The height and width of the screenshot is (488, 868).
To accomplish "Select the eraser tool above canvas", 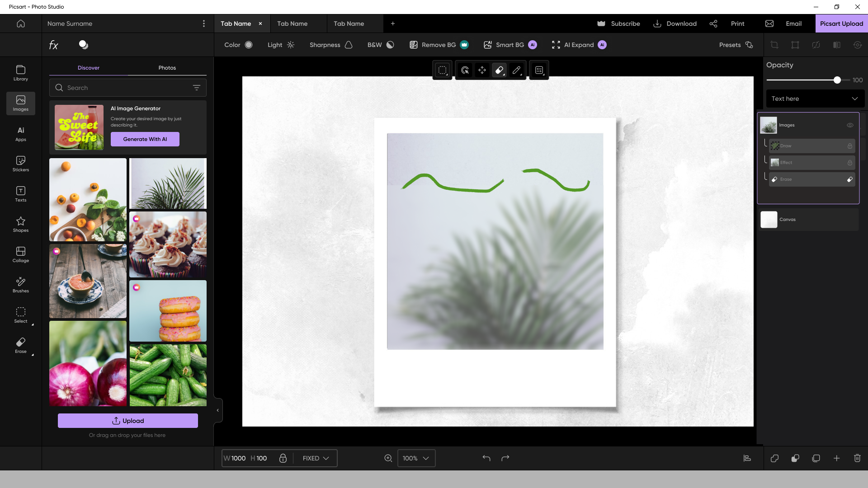I will click(x=499, y=70).
